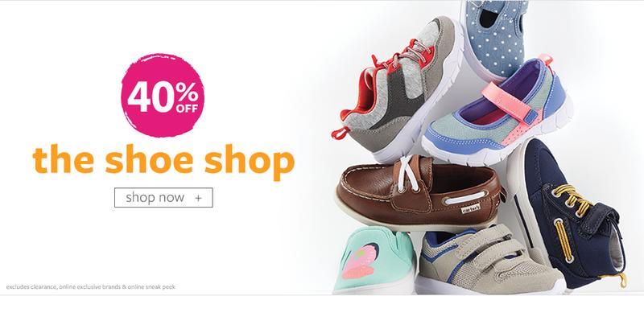This screenshot has width=644, height=325.
Task: Click the plus sign in shop now button
Action: pos(198,198)
